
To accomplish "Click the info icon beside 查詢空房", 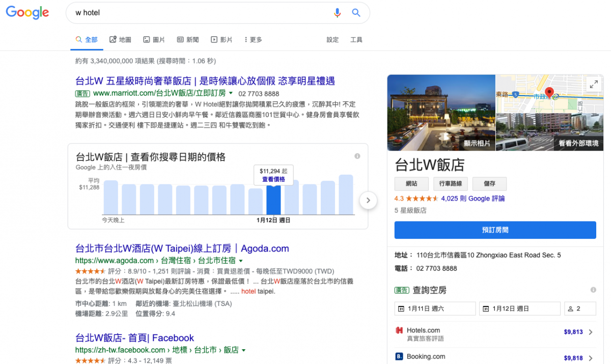I will click(593, 290).
